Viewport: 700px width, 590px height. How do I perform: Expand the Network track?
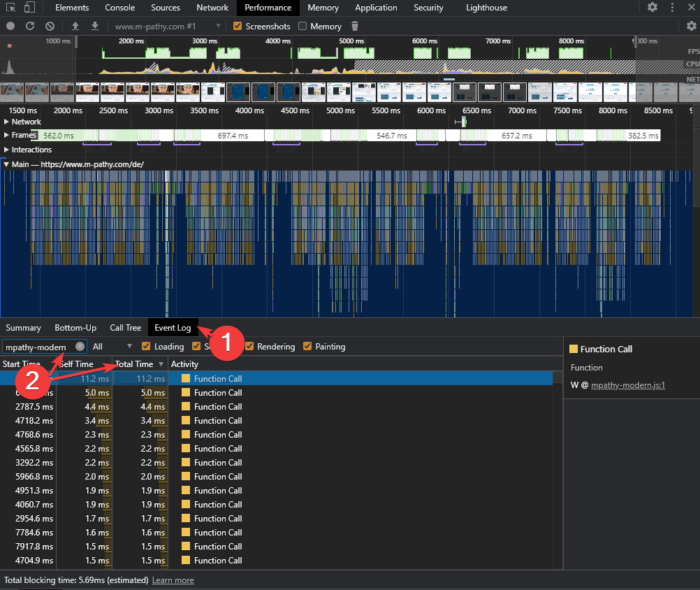click(x=7, y=122)
